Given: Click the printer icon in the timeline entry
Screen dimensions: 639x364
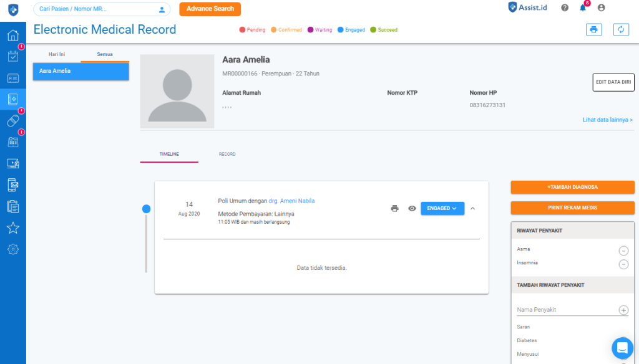Looking at the screenshot, I should coord(394,208).
